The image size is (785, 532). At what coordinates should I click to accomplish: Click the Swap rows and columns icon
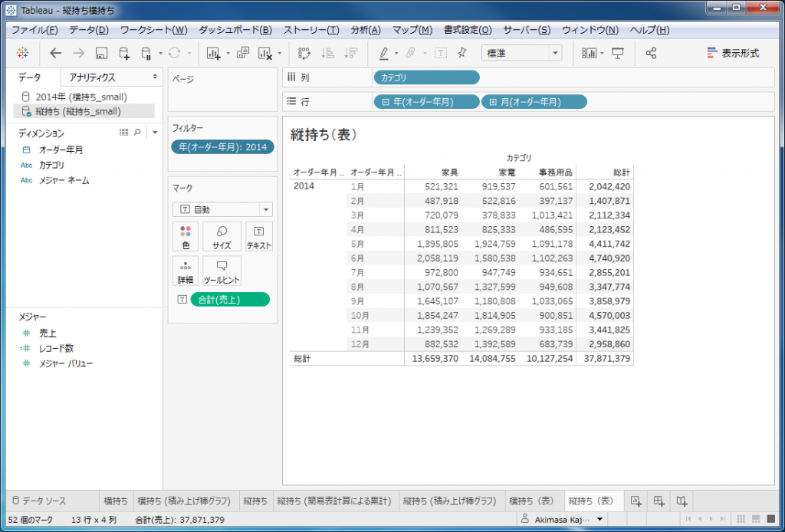(x=304, y=53)
